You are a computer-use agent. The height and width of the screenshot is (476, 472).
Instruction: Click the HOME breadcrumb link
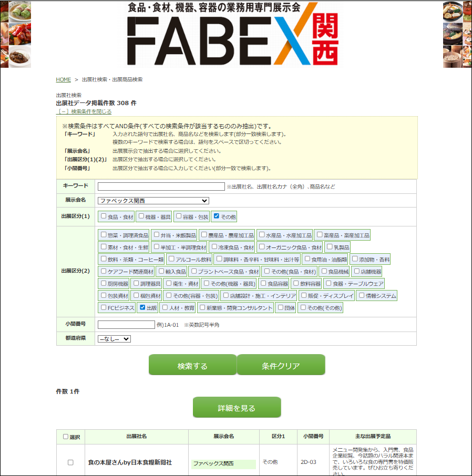[x=63, y=80]
